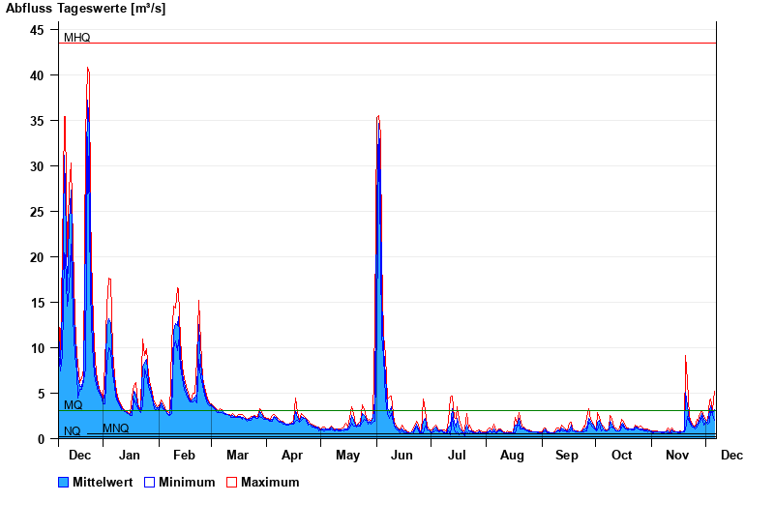Select the Feb month label on the x-axis
Viewport: 774px width, 532px height.
click(184, 456)
